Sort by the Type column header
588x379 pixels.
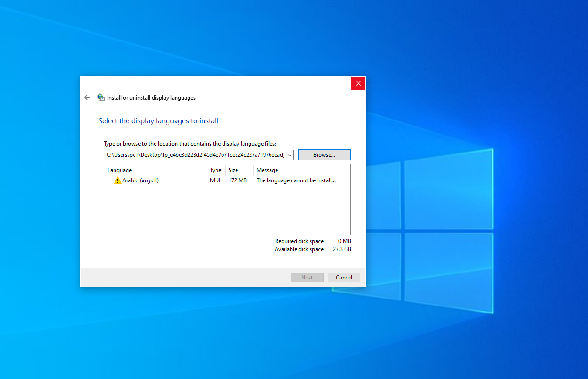pyautogui.click(x=216, y=170)
